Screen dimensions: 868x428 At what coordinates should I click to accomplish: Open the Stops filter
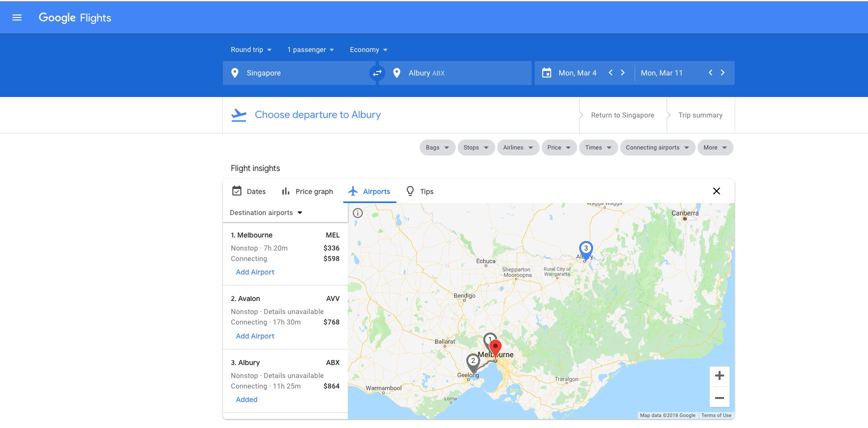476,147
